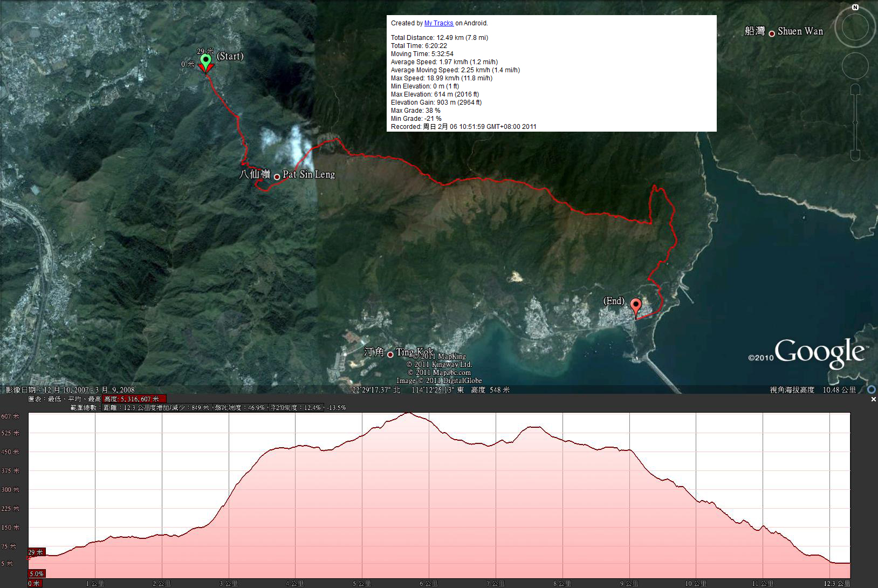Viewport: 878px width, 588px height.
Task: Click the Pat Sin Leng place dot
Action: [x=277, y=176]
